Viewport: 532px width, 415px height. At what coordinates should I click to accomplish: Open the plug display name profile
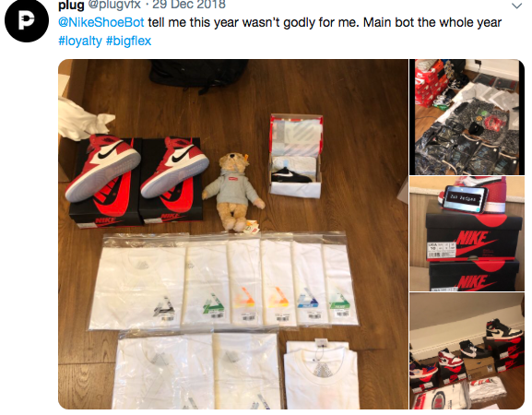[71, 5]
